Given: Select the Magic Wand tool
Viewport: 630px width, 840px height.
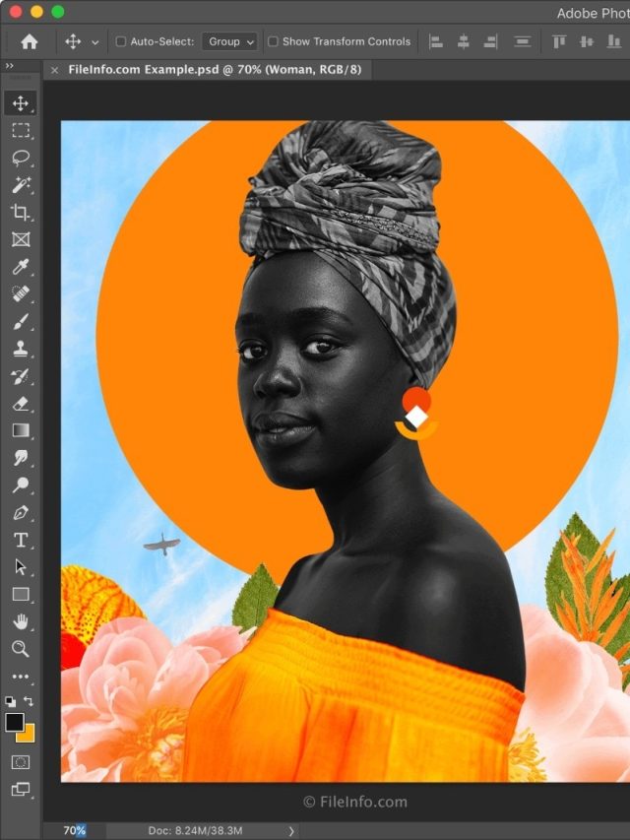Looking at the screenshot, I should (21, 185).
